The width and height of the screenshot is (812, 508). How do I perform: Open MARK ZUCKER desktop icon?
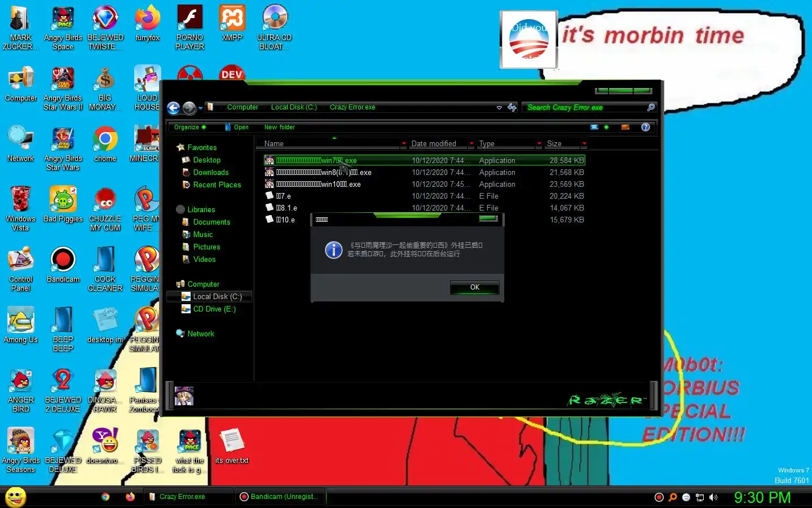coord(20,28)
